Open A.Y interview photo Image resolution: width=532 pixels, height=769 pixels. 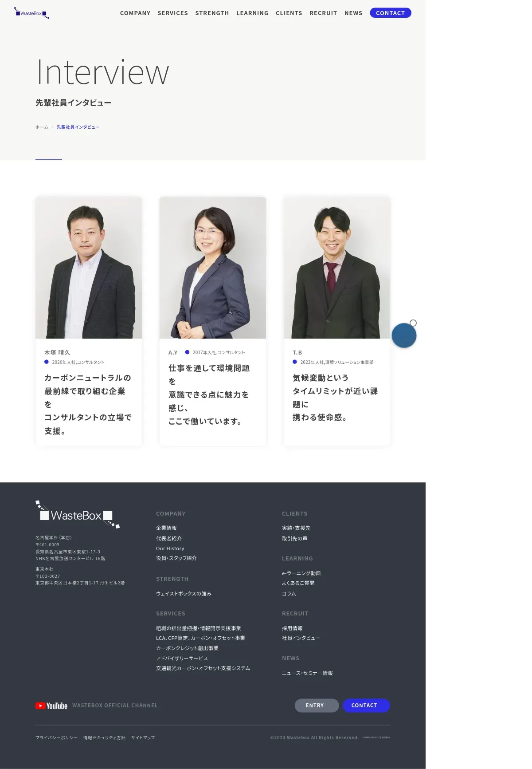[x=213, y=268]
